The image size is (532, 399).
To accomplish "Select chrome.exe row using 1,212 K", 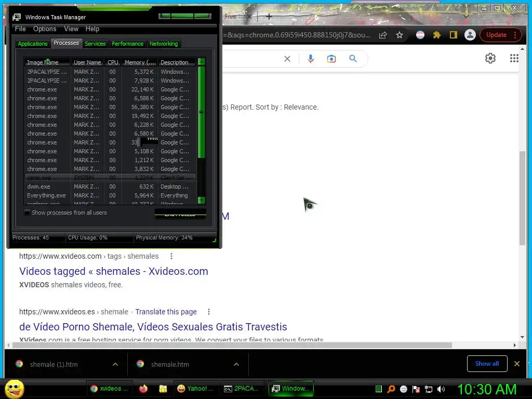I will click(110, 160).
